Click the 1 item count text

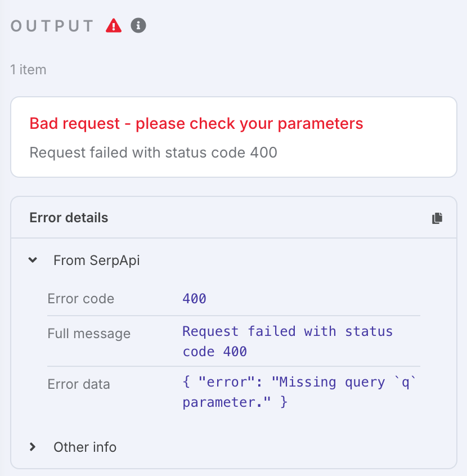(28, 70)
